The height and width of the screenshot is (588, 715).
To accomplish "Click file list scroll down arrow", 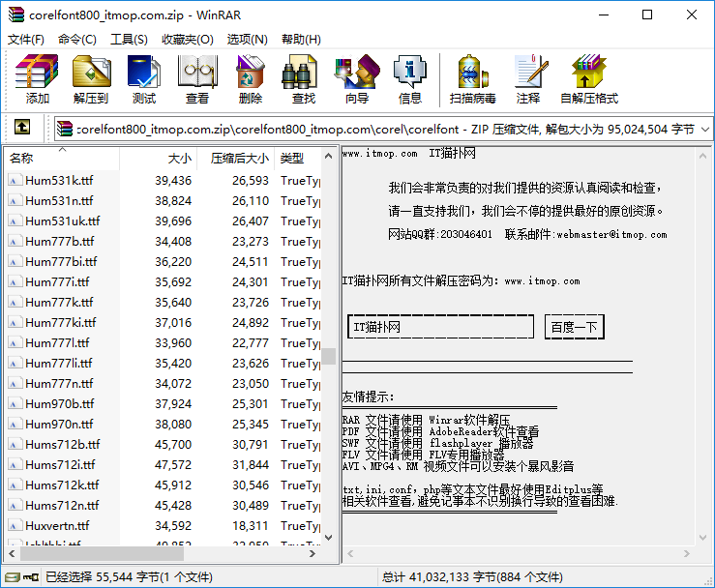I will point(328,538).
